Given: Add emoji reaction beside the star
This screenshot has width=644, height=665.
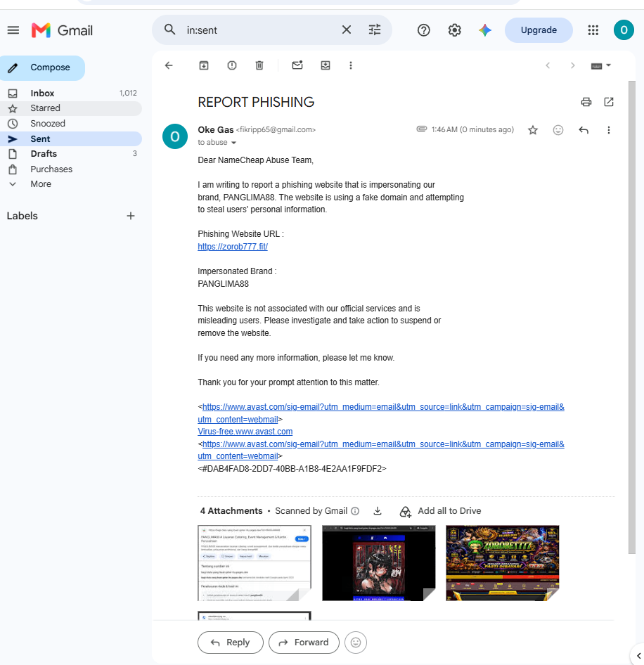Looking at the screenshot, I should 558,130.
